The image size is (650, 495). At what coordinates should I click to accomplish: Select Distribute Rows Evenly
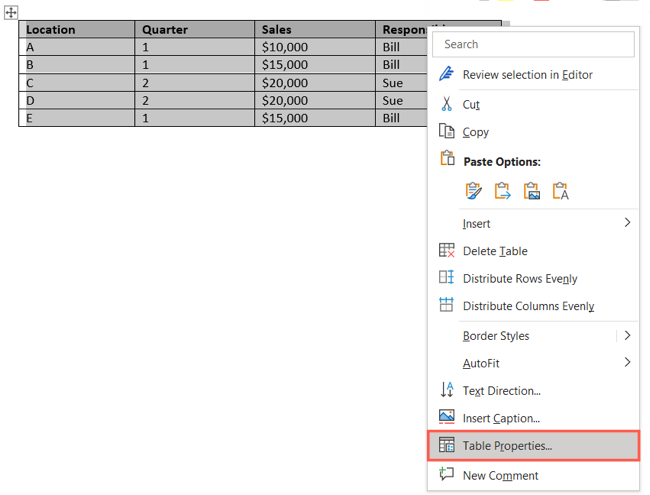[x=519, y=279]
